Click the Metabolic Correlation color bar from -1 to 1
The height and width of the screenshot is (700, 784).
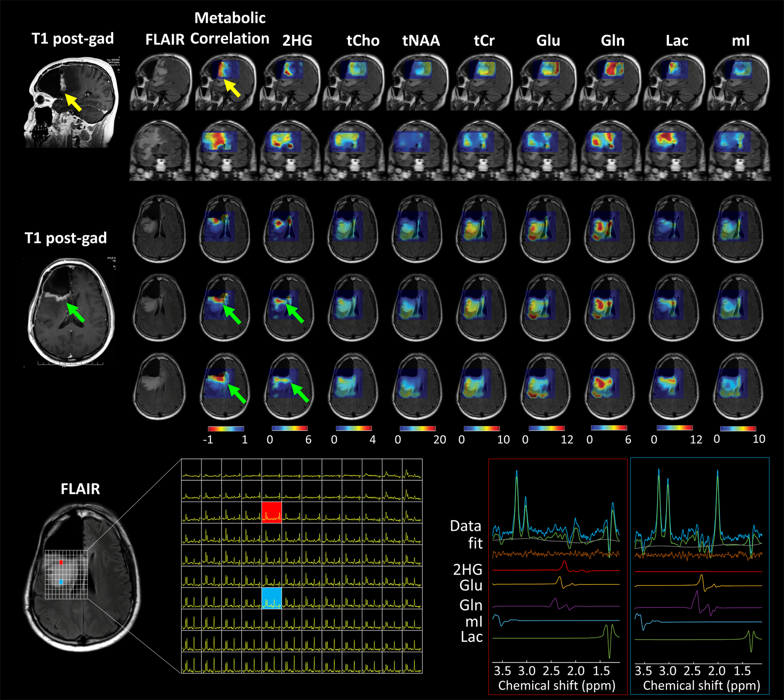click(x=226, y=428)
